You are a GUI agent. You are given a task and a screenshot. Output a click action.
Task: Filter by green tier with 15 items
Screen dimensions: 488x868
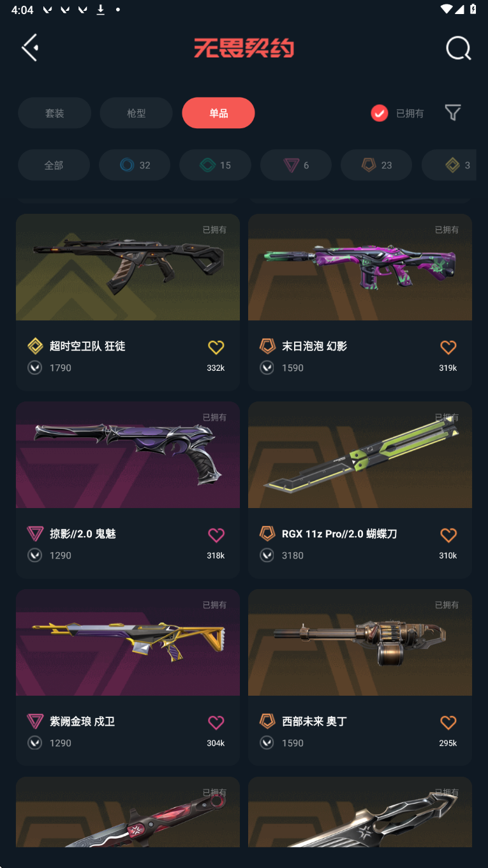tap(215, 165)
